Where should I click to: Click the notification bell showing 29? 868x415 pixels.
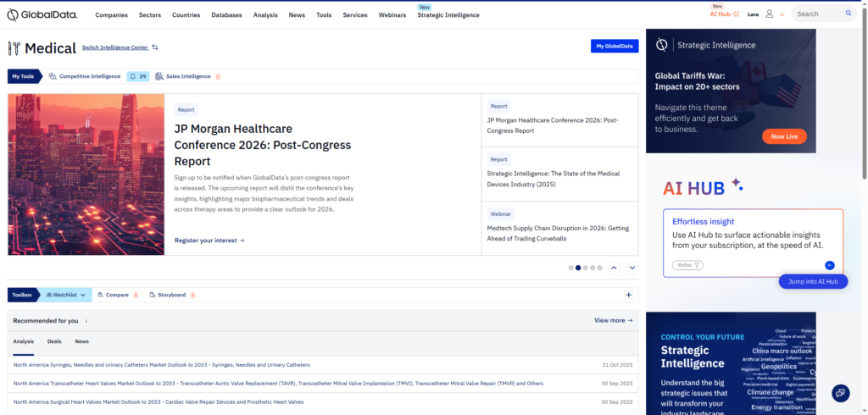(x=138, y=76)
